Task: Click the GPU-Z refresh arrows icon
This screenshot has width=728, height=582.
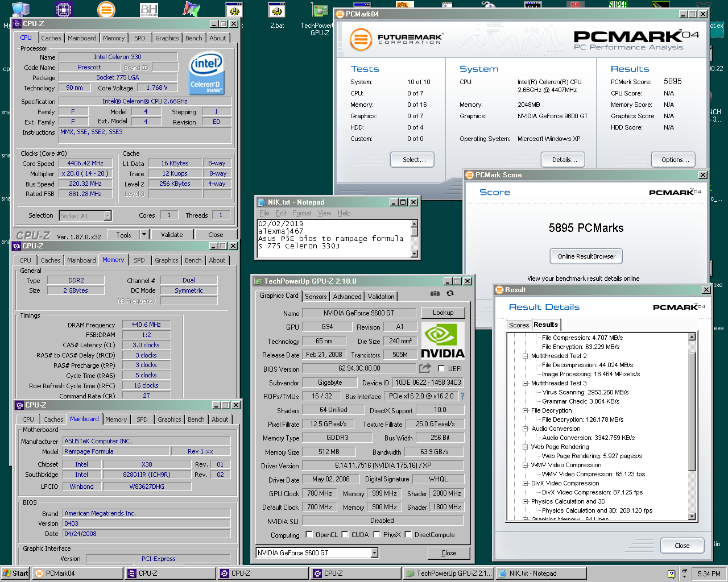Action: point(450,293)
